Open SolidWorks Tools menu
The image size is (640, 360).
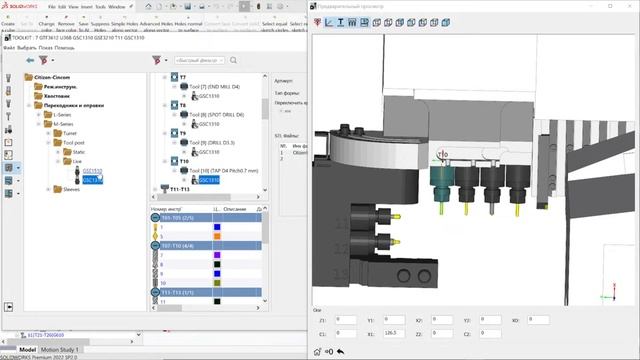[100, 7]
